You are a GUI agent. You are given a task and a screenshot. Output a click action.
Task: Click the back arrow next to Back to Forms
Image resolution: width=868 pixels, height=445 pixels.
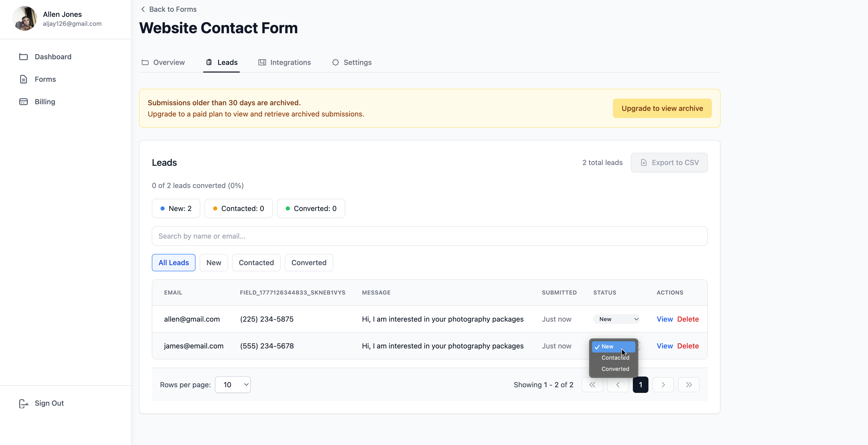click(143, 9)
